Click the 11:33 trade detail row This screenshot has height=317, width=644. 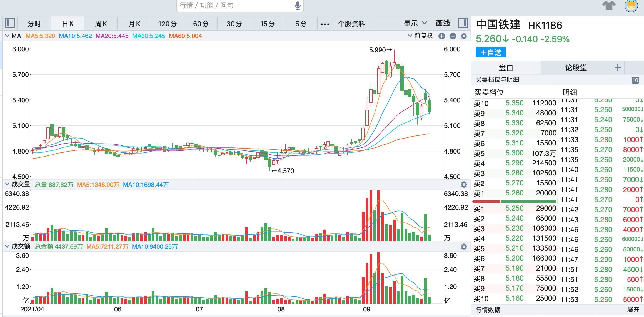tap(601, 140)
